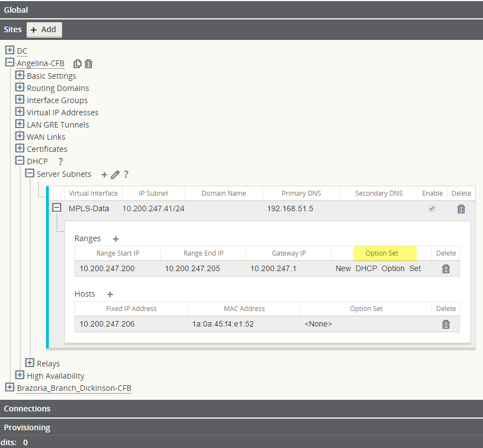
Task: Select the Certificates tree label
Action: tap(47, 149)
